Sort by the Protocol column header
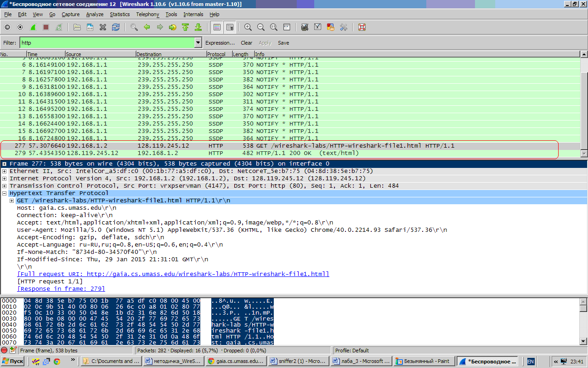This screenshot has width=588, height=368. 219,54
